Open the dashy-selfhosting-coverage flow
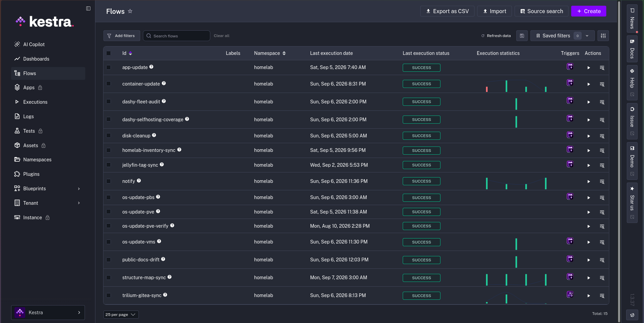 click(x=153, y=120)
